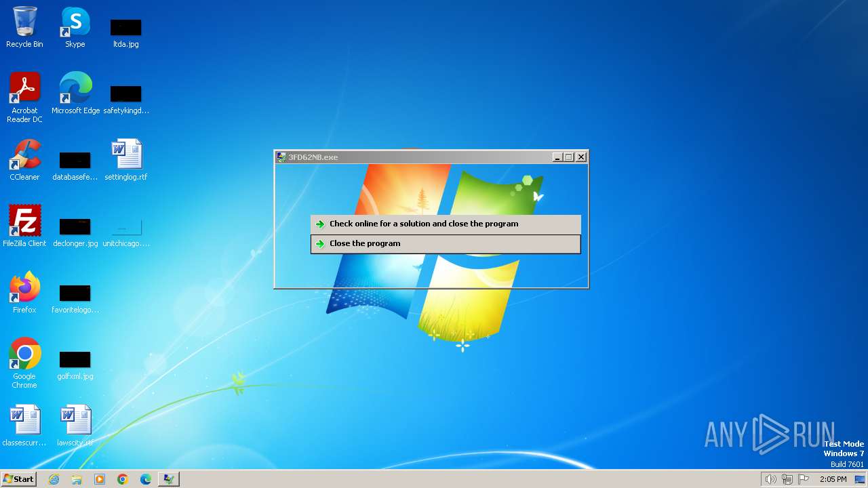Launch Microsoft Edge desktop shortcut
868x488 pixels.
[x=75, y=94]
